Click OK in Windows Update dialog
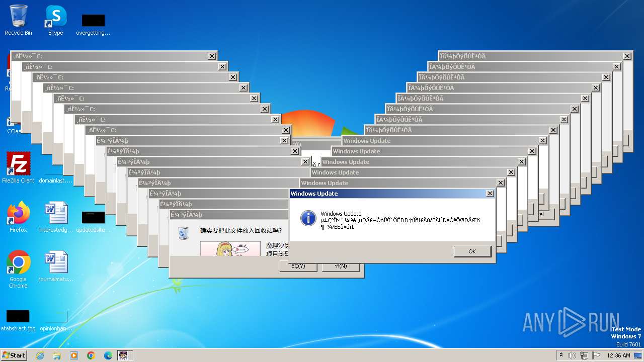Screen dimensions: 644x362 [x=472, y=251]
